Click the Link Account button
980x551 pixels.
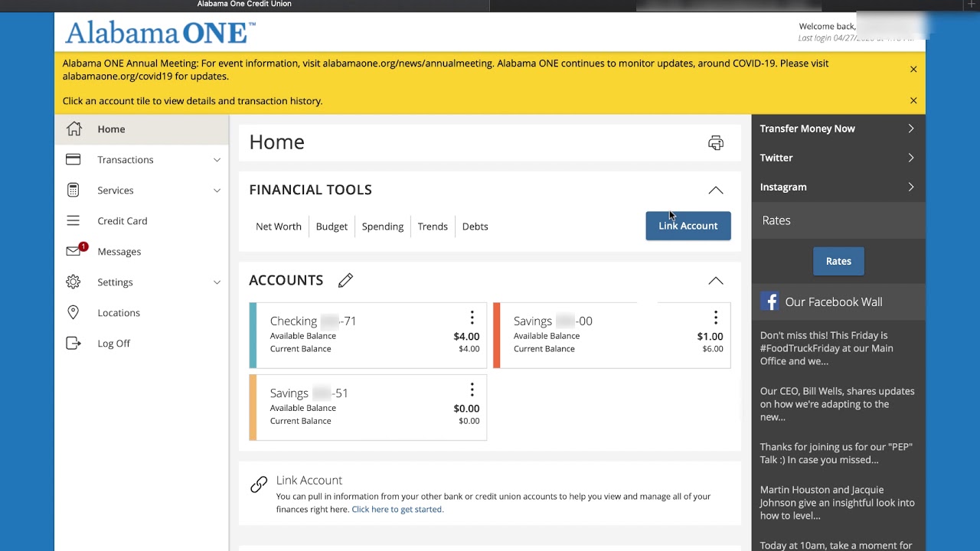pyautogui.click(x=688, y=226)
